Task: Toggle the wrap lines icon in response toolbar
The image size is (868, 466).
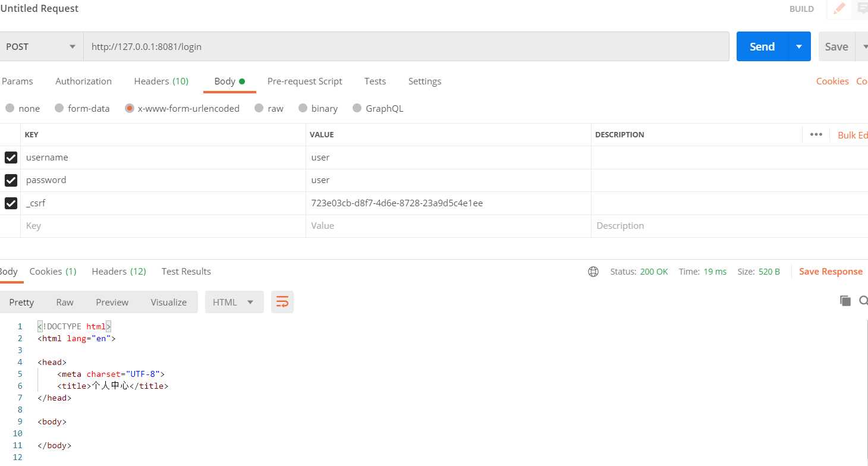Action: click(x=282, y=302)
